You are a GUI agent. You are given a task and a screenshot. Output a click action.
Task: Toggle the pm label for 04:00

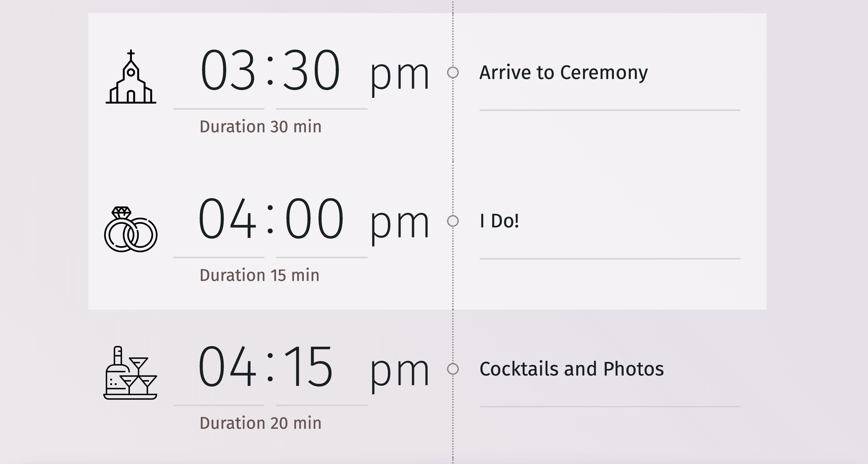coord(399,223)
